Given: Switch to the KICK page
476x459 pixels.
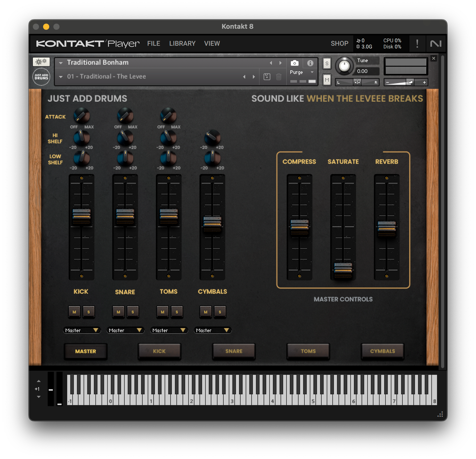Looking at the screenshot, I should point(159,351).
